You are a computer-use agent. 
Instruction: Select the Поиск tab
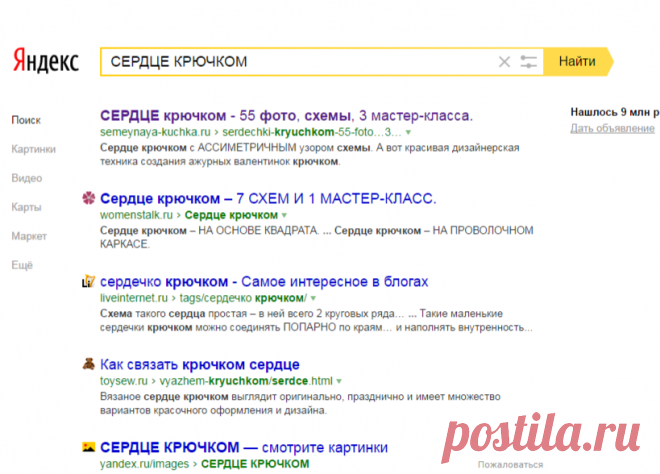tap(26, 120)
